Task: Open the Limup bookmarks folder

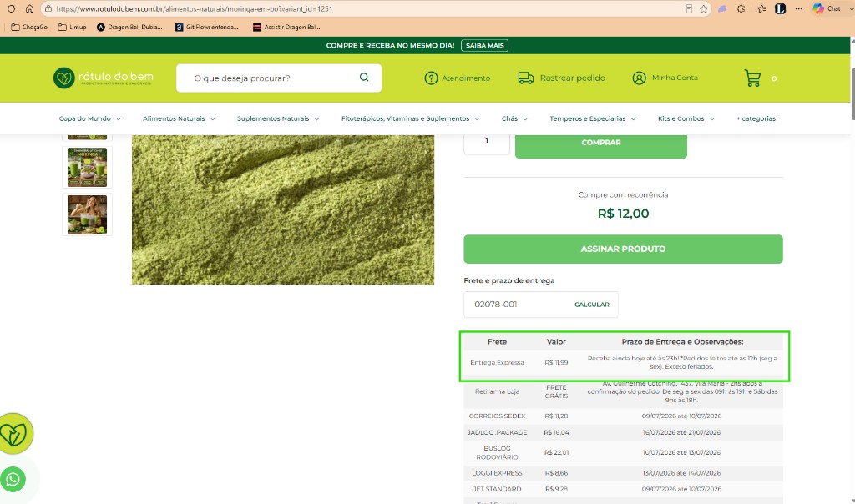Action: click(x=72, y=27)
